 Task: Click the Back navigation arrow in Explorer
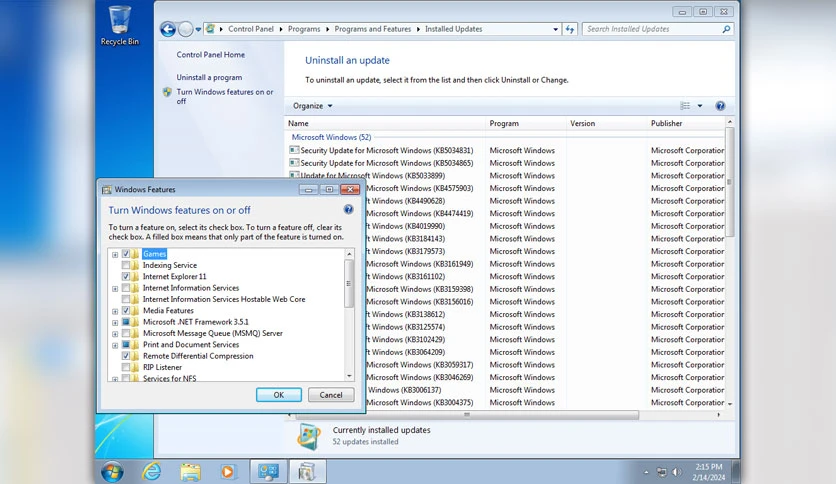coord(168,29)
